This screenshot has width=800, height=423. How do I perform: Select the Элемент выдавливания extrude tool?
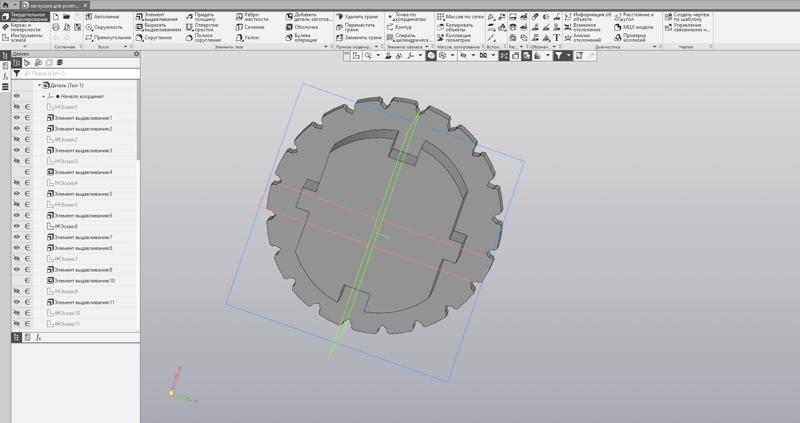coord(157,17)
